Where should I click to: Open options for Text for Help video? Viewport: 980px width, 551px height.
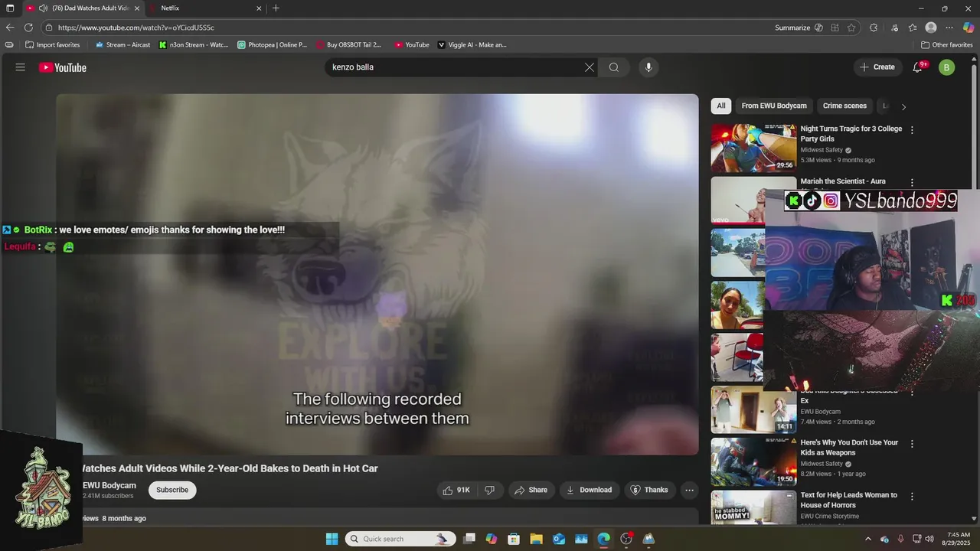click(x=912, y=497)
